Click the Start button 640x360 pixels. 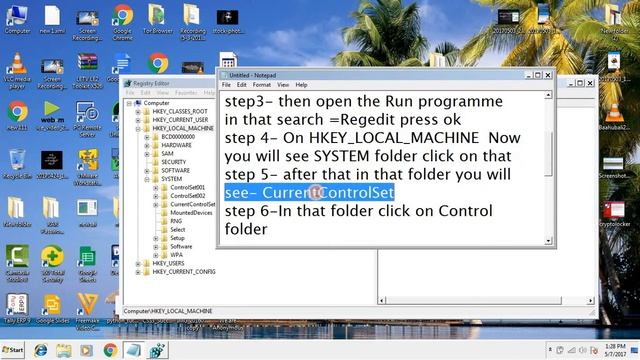[13, 350]
